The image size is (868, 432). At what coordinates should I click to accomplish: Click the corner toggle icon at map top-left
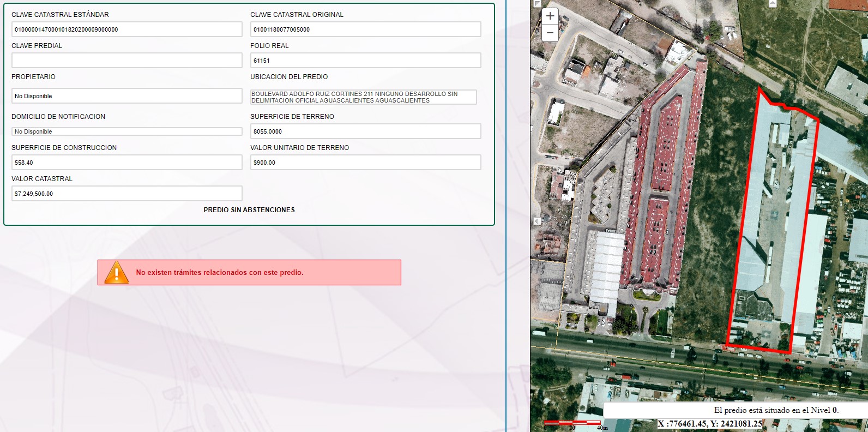pyautogui.click(x=537, y=3)
